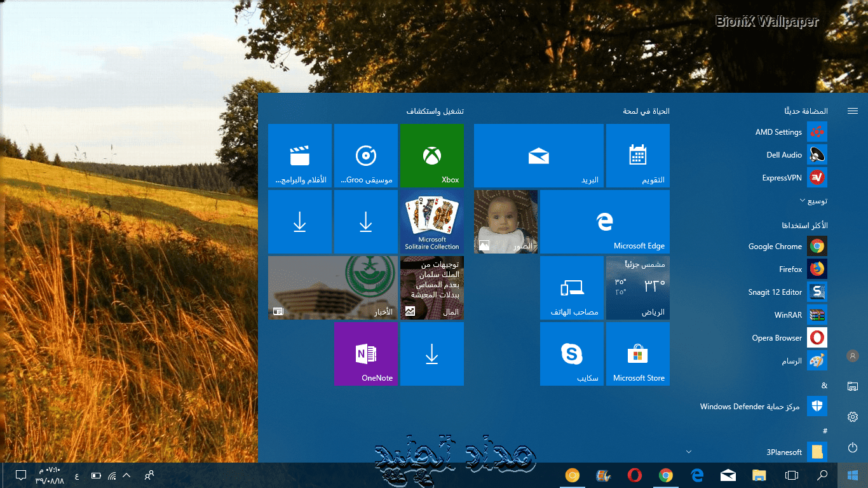The height and width of the screenshot is (488, 868).
Task: Expand the 3Planesoft folder
Action: [689, 452]
